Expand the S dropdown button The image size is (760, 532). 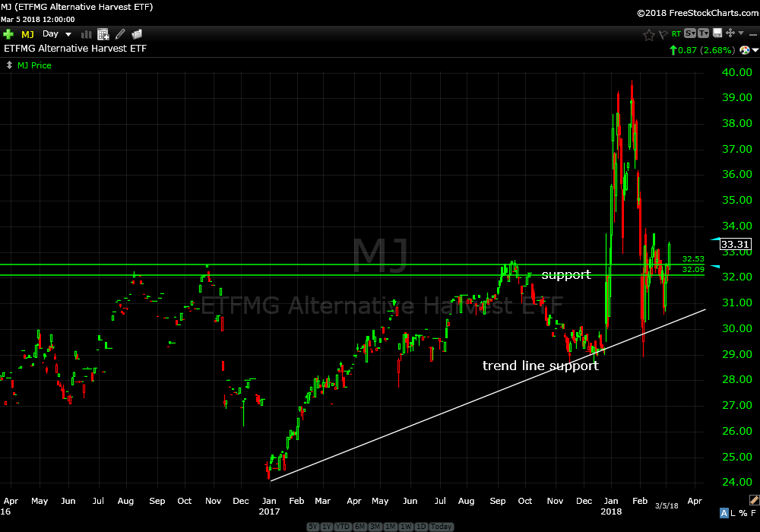point(689,33)
